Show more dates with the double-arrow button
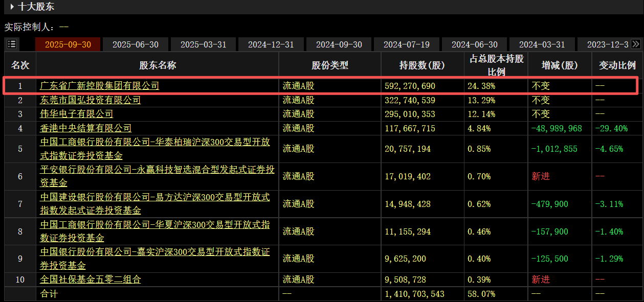644x302 pixels. coord(636,44)
